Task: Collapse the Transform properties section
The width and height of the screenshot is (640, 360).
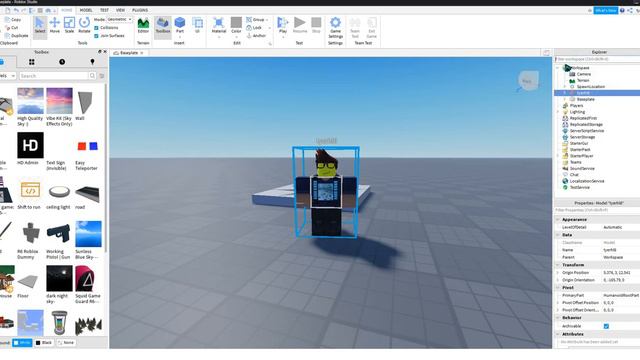Action: click(x=558, y=265)
